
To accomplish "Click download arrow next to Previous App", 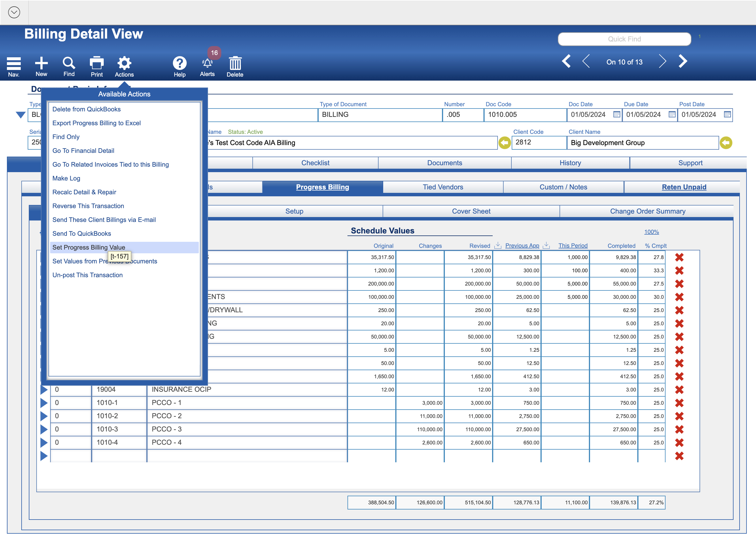I will pyautogui.click(x=546, y=246).
